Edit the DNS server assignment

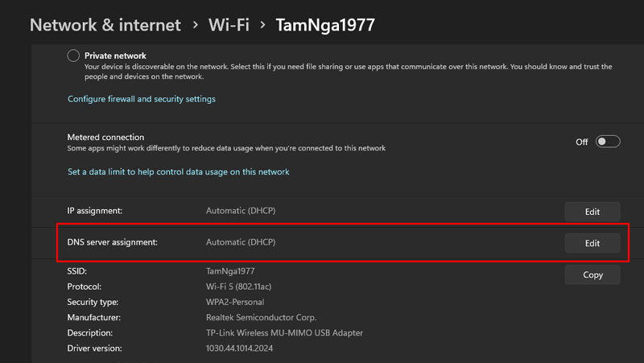[592, 243]
